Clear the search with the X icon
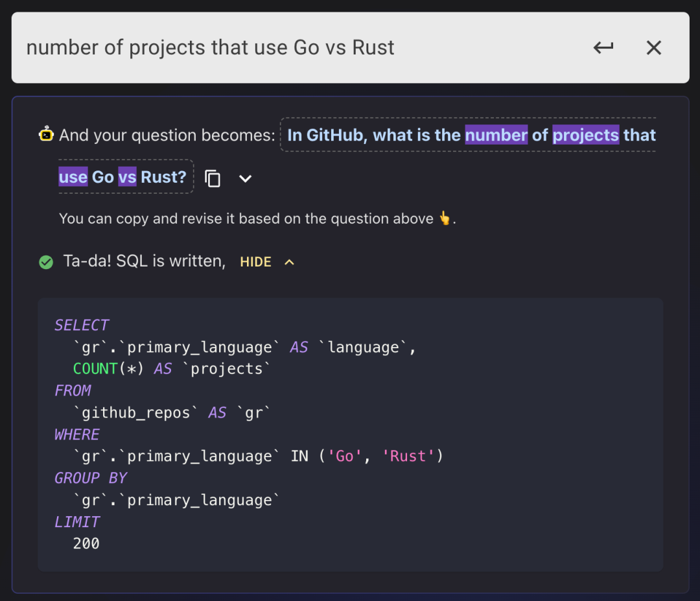 [653, 47]
